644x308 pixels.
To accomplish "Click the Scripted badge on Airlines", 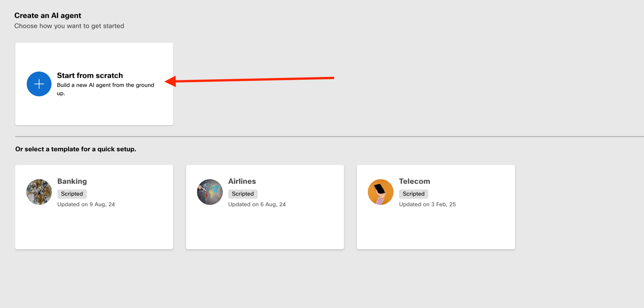I will point(243,194).
